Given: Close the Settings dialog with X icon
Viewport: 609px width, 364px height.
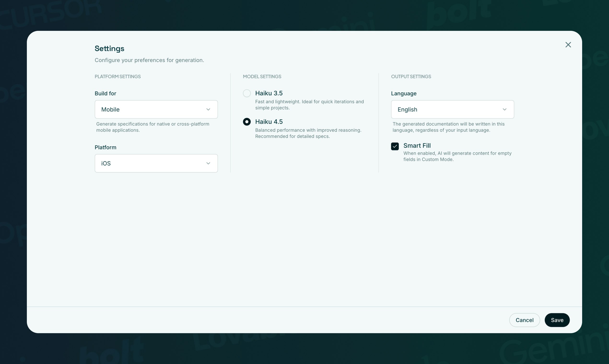Looking at the screenshot, I should 568,45.
